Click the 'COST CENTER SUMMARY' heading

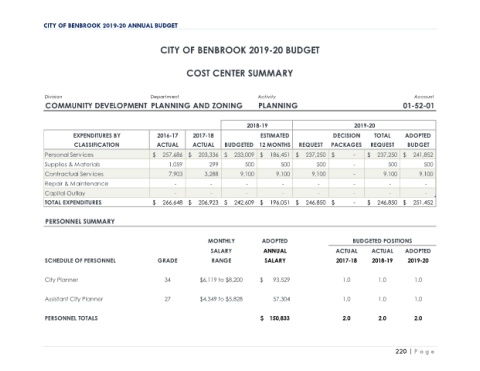point(240,73)
